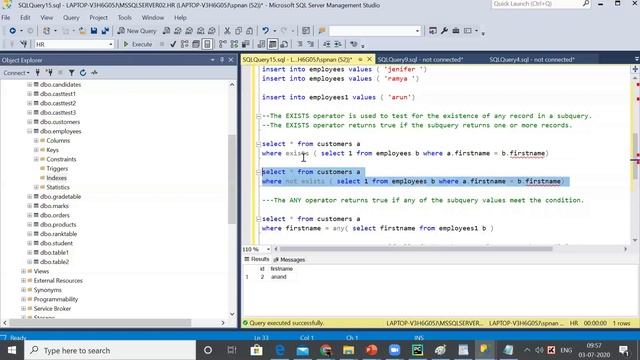This screenshot has width=640, height=360.
Task: Click the Open File folder icon
Action: (82, 31)
